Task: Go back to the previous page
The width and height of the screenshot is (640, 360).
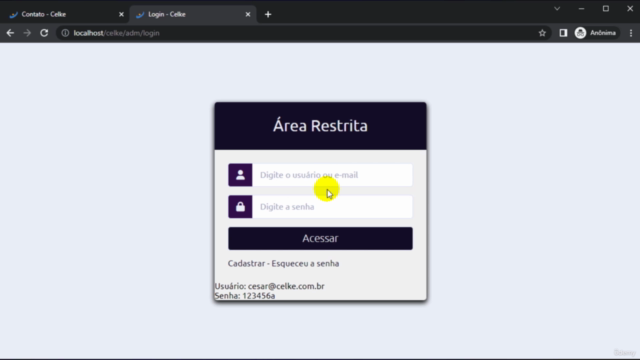Action: [x=10, y=33]
